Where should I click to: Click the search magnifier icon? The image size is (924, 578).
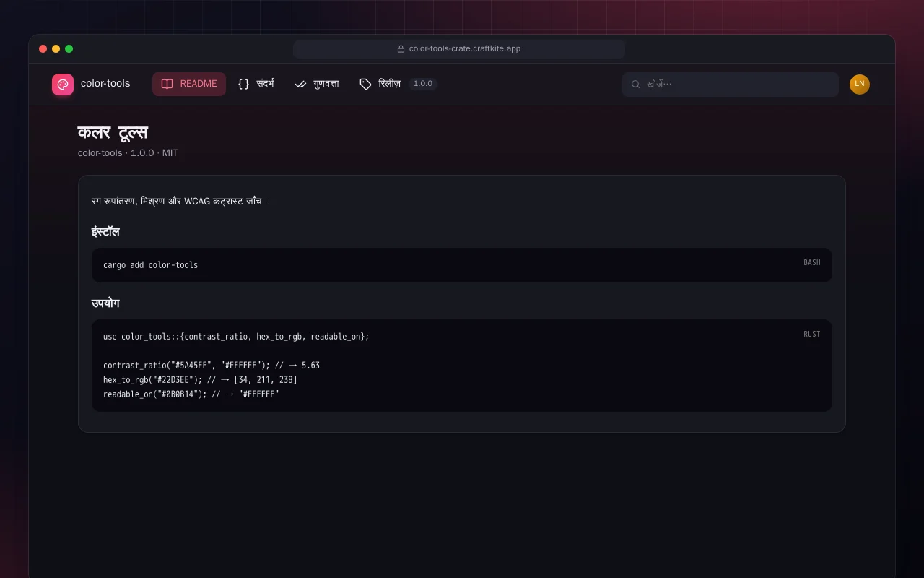point(636,84)
